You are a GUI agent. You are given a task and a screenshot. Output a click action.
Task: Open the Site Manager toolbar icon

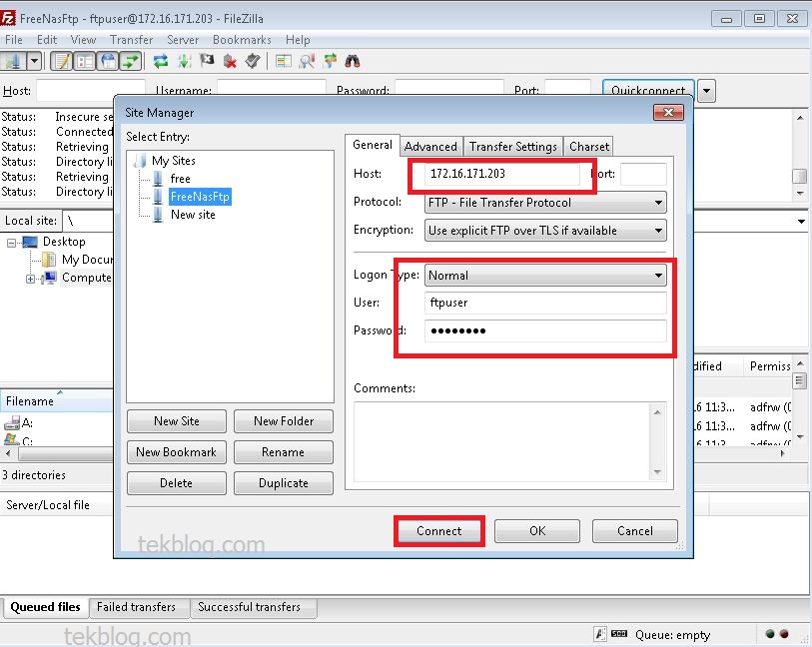[13, 61]
